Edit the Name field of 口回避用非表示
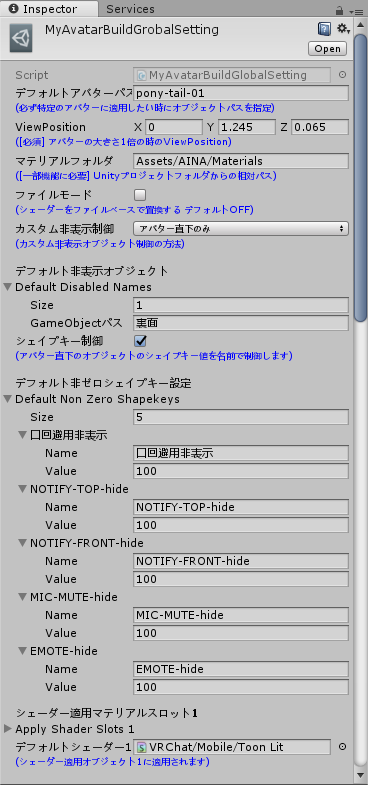Viewport: 368px width, 785px height. [241, 453]
